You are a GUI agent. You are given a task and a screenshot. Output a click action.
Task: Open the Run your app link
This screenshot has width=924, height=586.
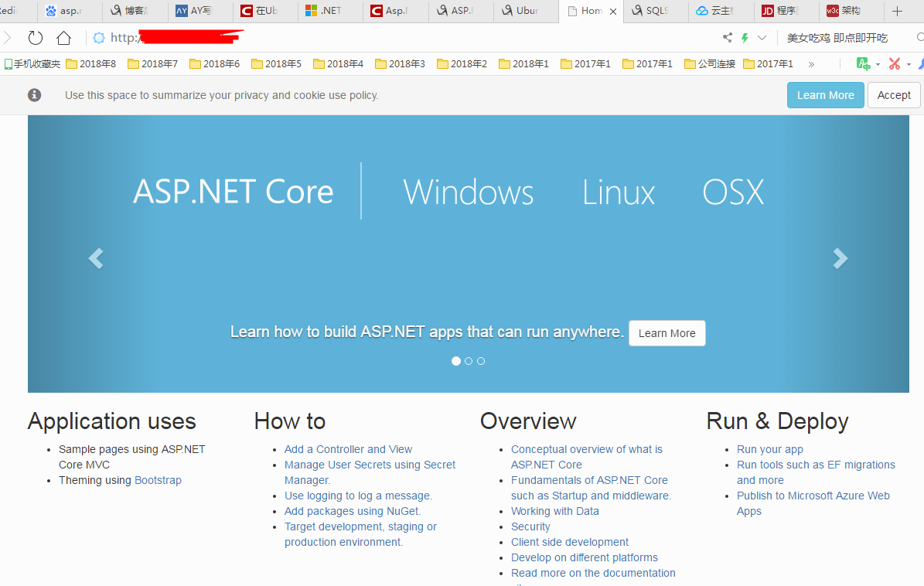[x=769, y=449]
